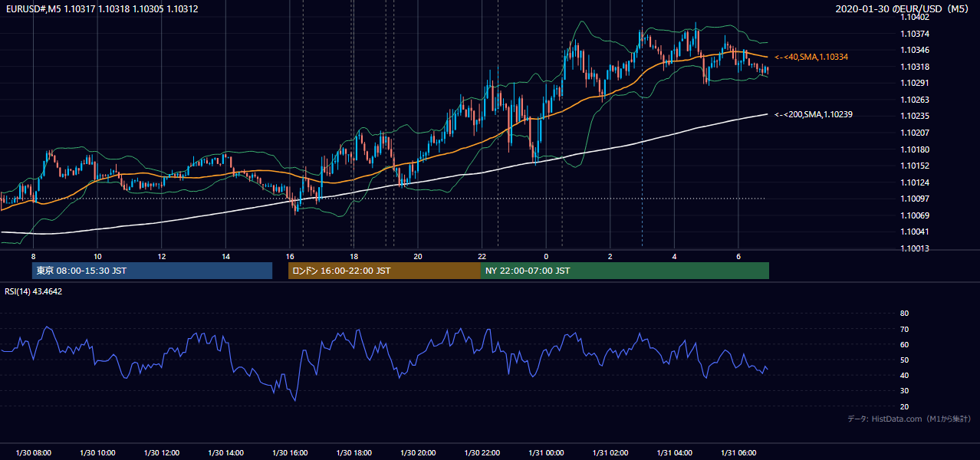Click the RSI scale level 50

[x=904, y=360]
